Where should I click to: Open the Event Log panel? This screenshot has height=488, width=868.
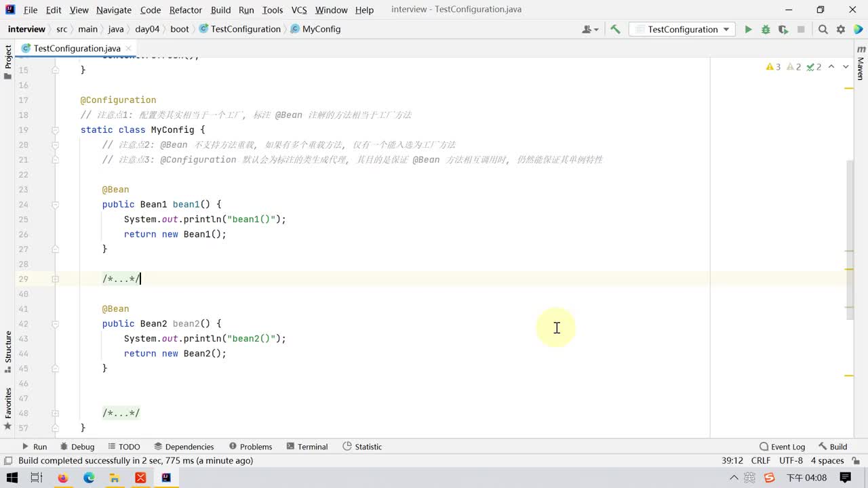pyautogui.click(x=782, y=447)
